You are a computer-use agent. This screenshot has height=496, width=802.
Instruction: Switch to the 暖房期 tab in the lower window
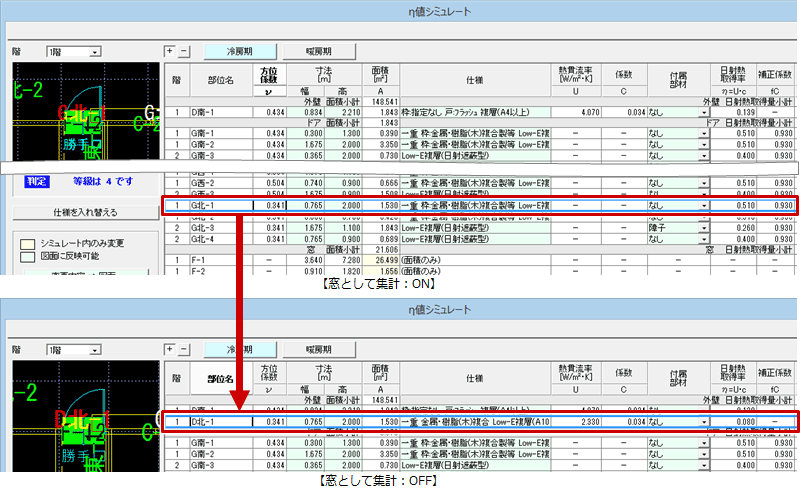319,349
